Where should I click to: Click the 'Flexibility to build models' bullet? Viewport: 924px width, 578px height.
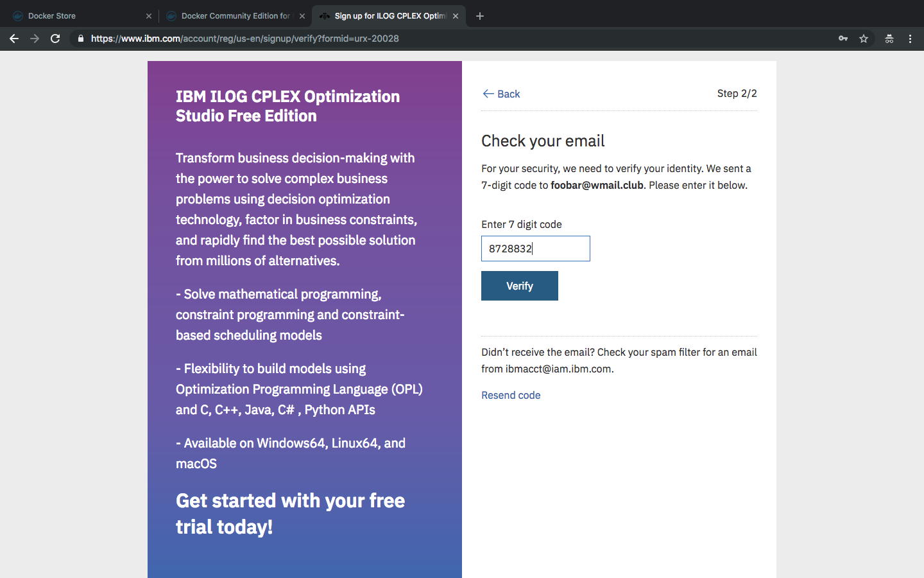299,389
